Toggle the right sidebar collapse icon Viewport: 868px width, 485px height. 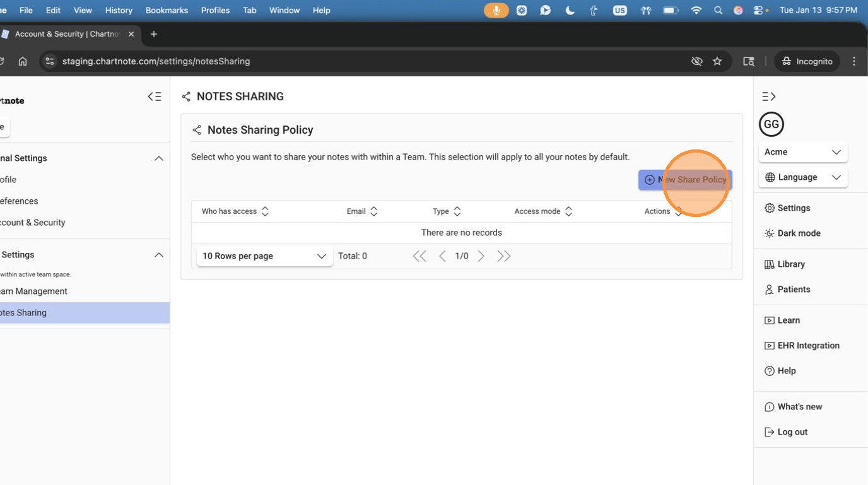coord(769,96)
